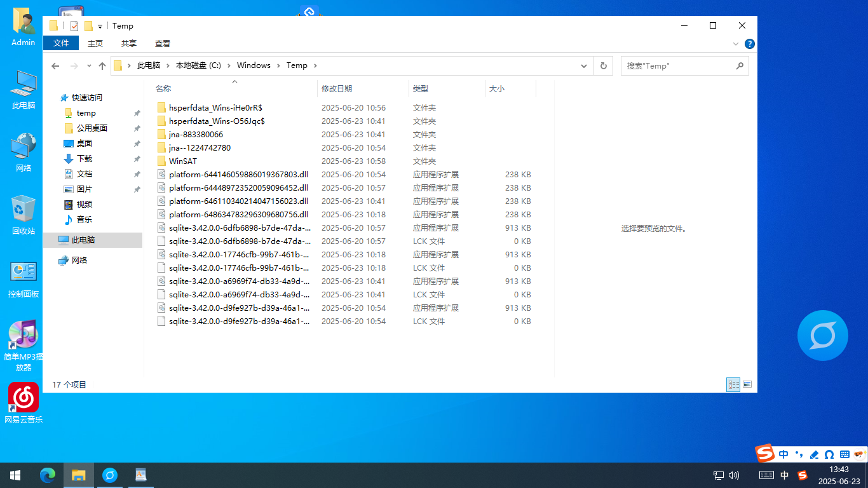Select the hsperfdata_Wins-O56Jqc$ folder
868x488 pixels.
(x=217, y=121)
